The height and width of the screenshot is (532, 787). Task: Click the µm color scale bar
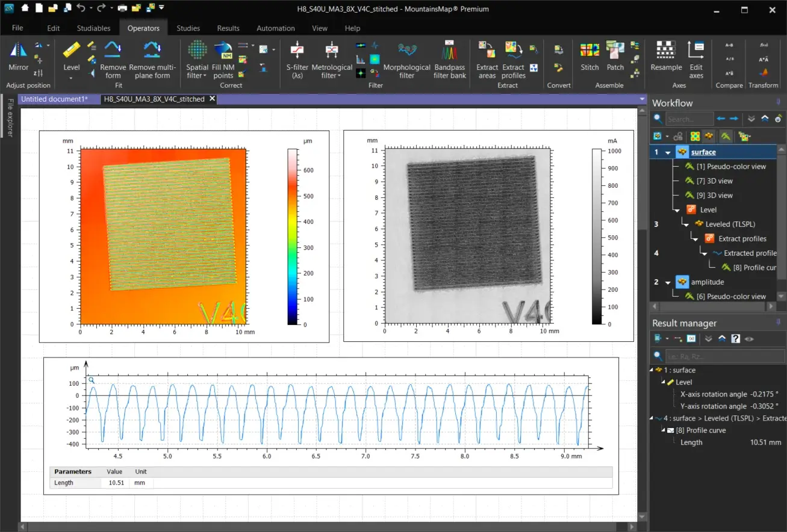tap(292, 237)
